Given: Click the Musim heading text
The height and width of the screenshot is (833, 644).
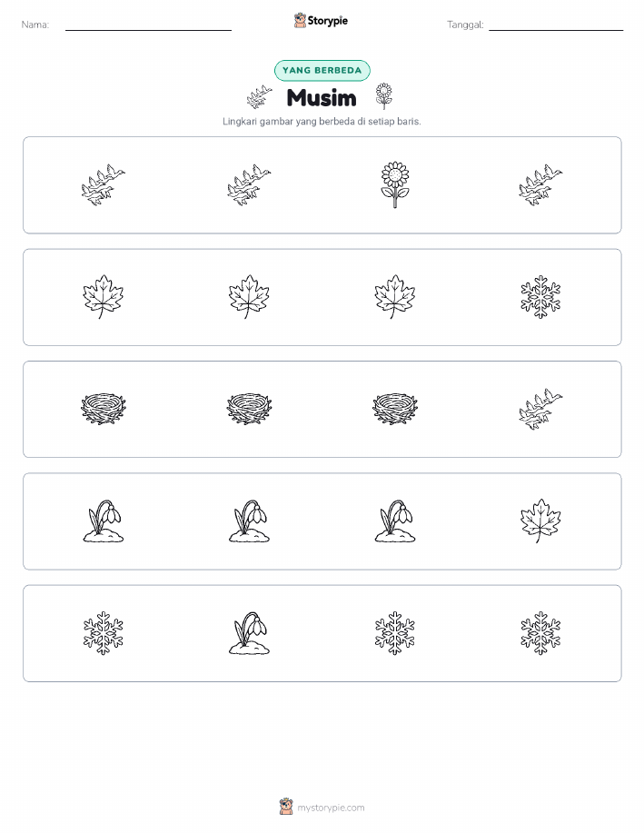Looking at the screenshot, I should coord(322,98).
